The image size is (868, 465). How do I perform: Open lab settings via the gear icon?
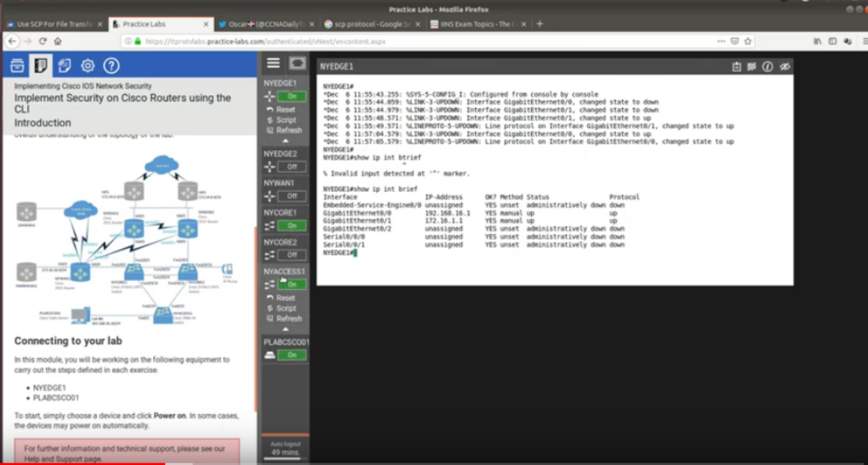(x=87, y=65)
